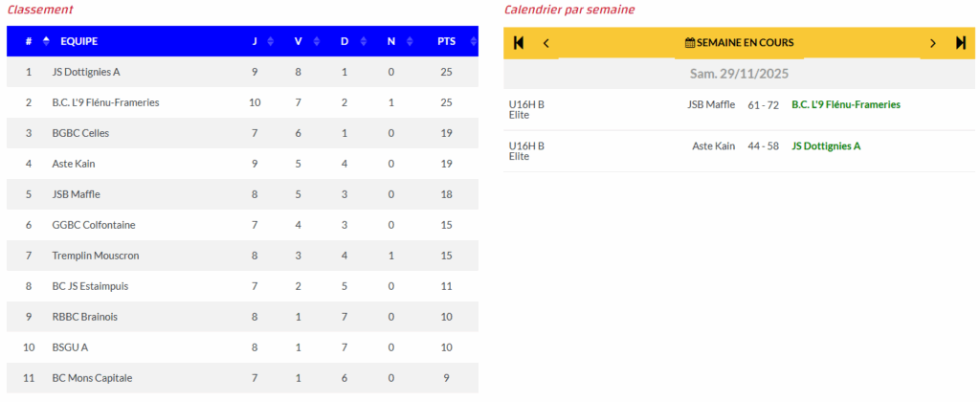The image size is (980, 402).
Task: Sort standings by the # rank arrow
Action: [46, 41]
